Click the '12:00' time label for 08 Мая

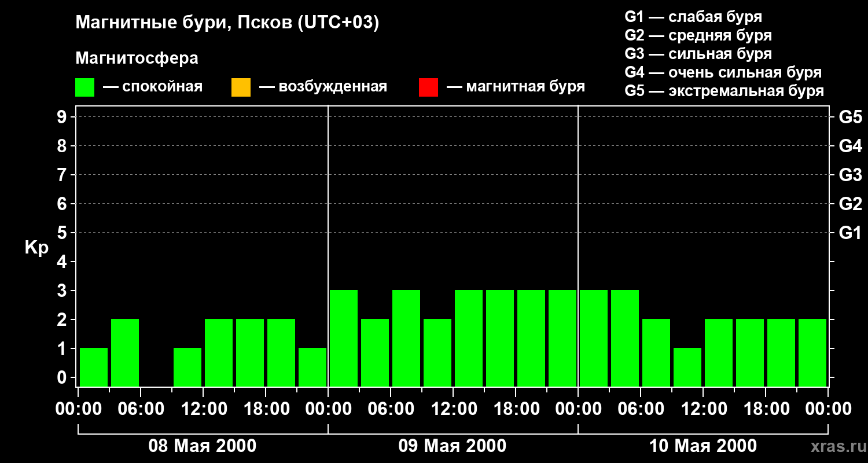(203, 409)
